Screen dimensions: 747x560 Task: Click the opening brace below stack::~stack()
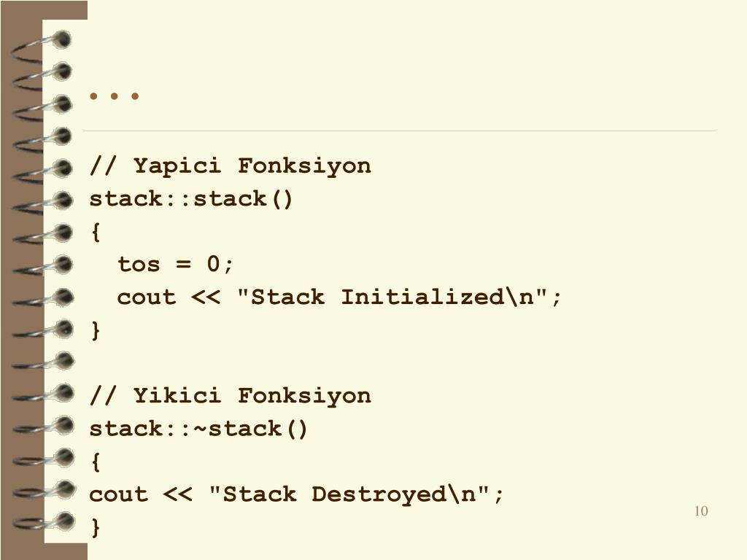point(96,462)
